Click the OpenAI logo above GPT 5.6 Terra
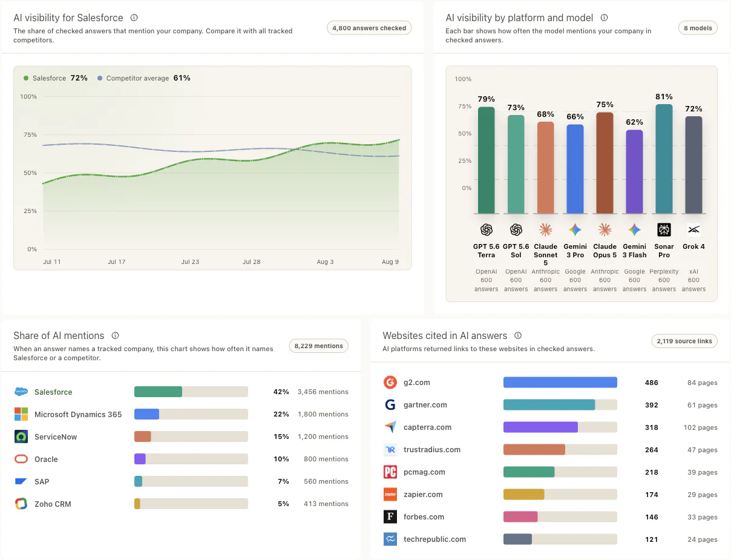 (x=487, y=230)
